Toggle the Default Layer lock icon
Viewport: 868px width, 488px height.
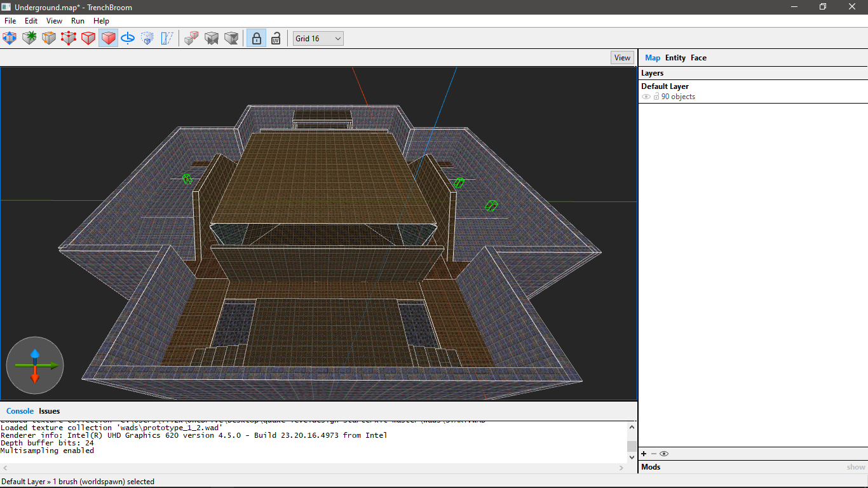click(x=656, y=97)
